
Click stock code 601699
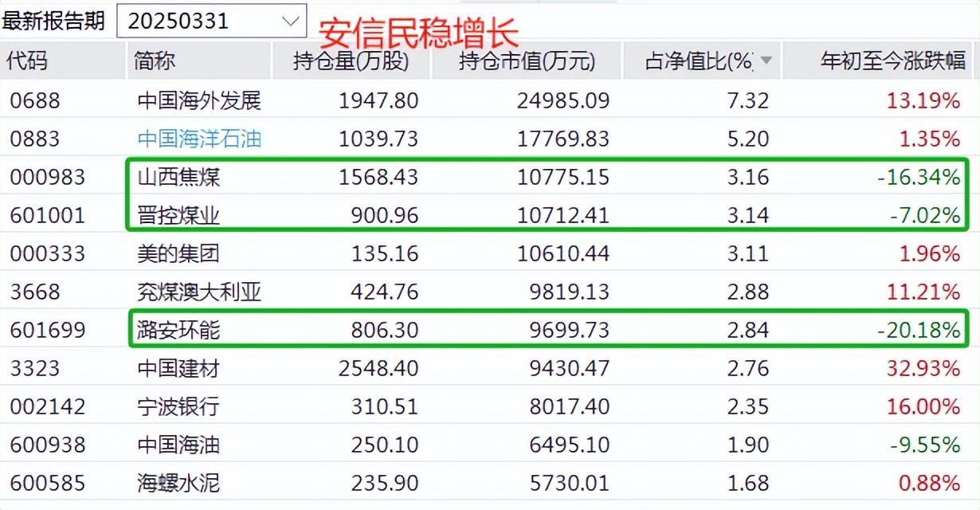tap(48, 330)
